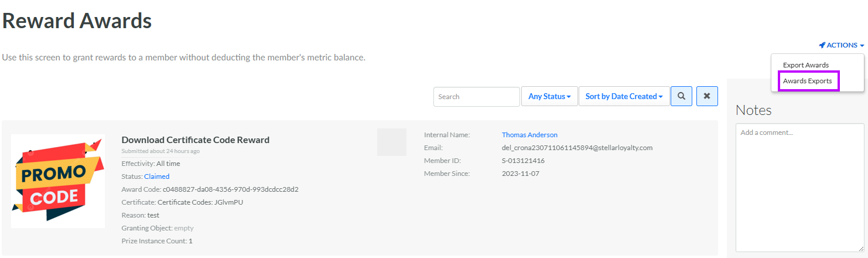Open the Any Status filter dropdown
Viewport: 868px width, 258px height.
tap(549, 96)
